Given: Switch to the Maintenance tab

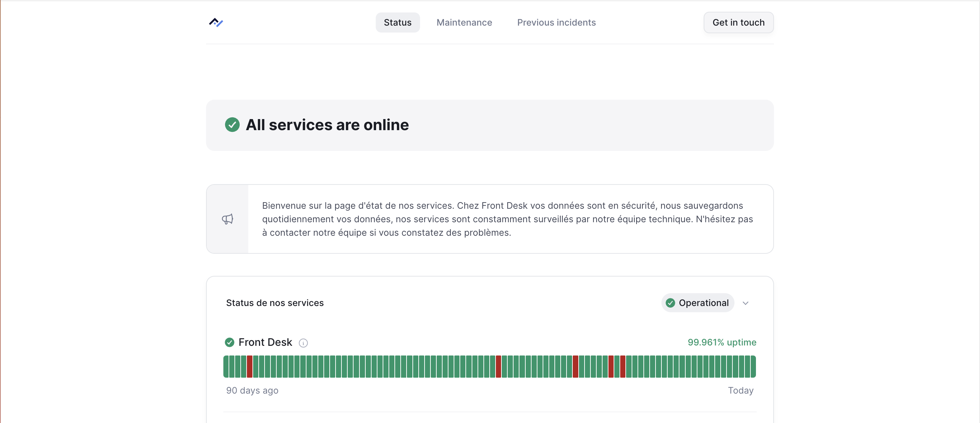Looking at the screenshot, I should click(x=464, y=22).
